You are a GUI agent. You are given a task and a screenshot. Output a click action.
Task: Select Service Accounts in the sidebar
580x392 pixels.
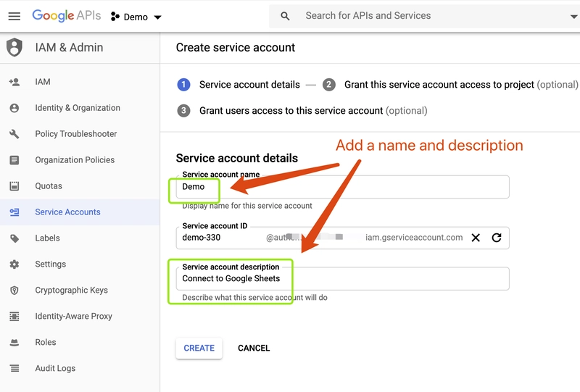(x=67, y=212)
